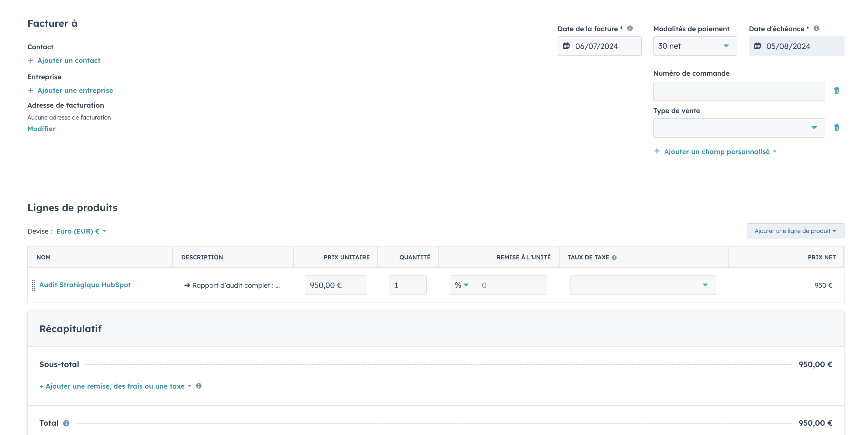The height and width of the screenshot is (435, 868).
Task: Click info icon next to Total
Action: coord(66,423)
